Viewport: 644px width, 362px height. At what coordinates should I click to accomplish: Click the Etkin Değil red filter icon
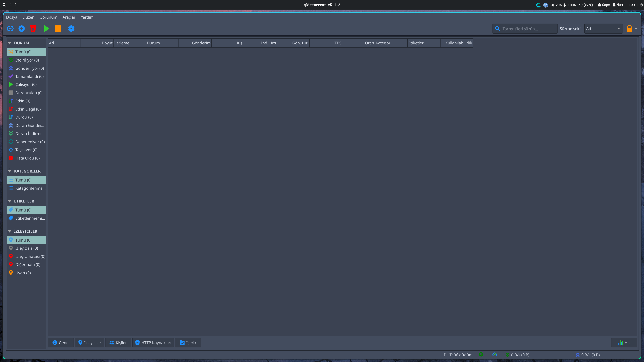tap(11, 109)
